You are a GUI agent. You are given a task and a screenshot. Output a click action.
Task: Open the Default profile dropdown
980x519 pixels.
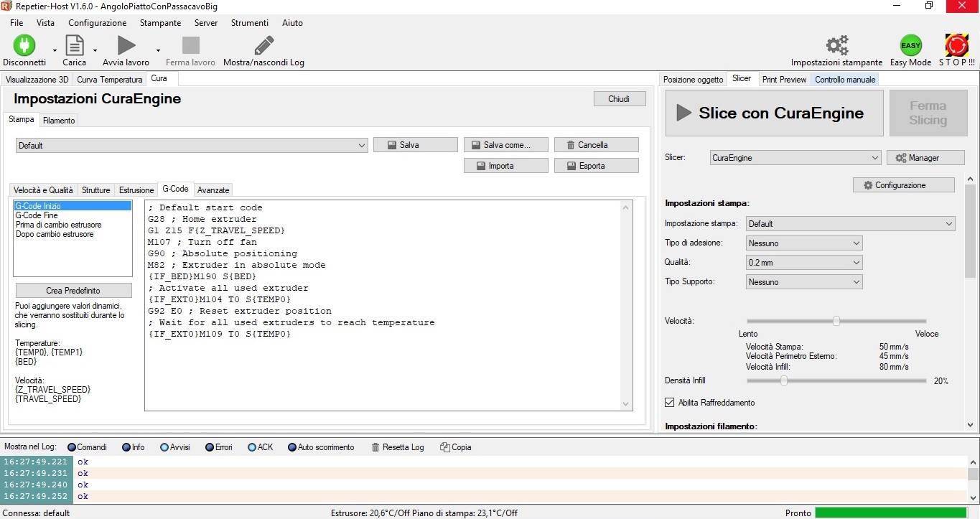tap(192, 146)
